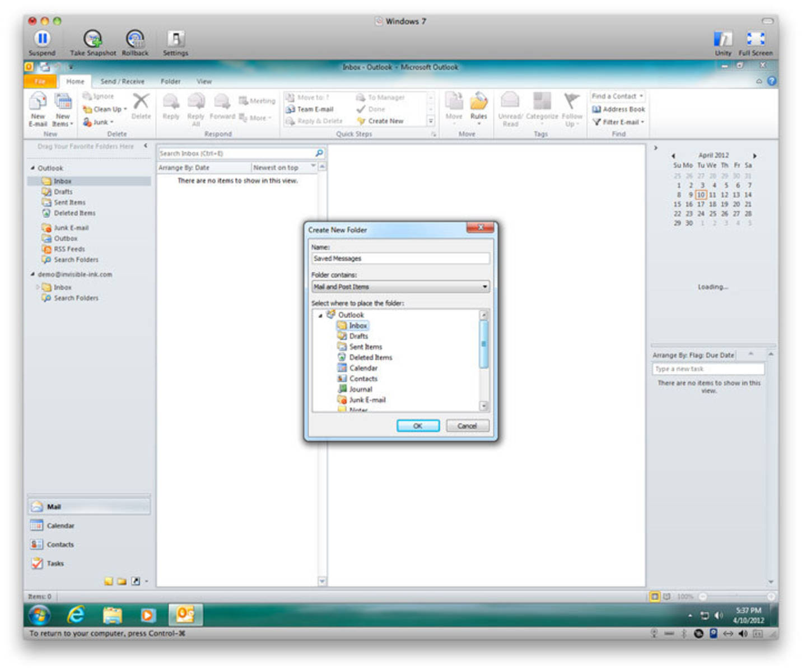Select Outbox in the navigation pane
The width and height of the screenshot is (802, 672).
[60, 239]
